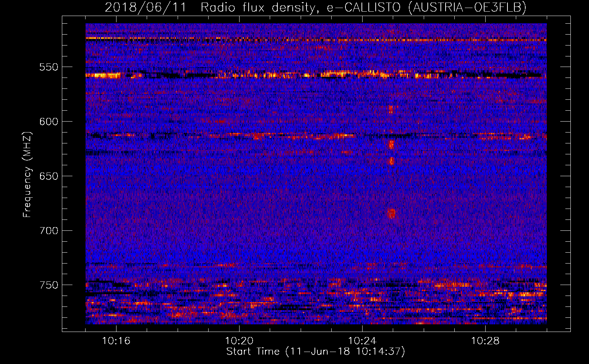Select the plot title beginning '2018/06/11 Radio flux density'
This screenshot has width=589, height=364.
click(x=316, y=7)
